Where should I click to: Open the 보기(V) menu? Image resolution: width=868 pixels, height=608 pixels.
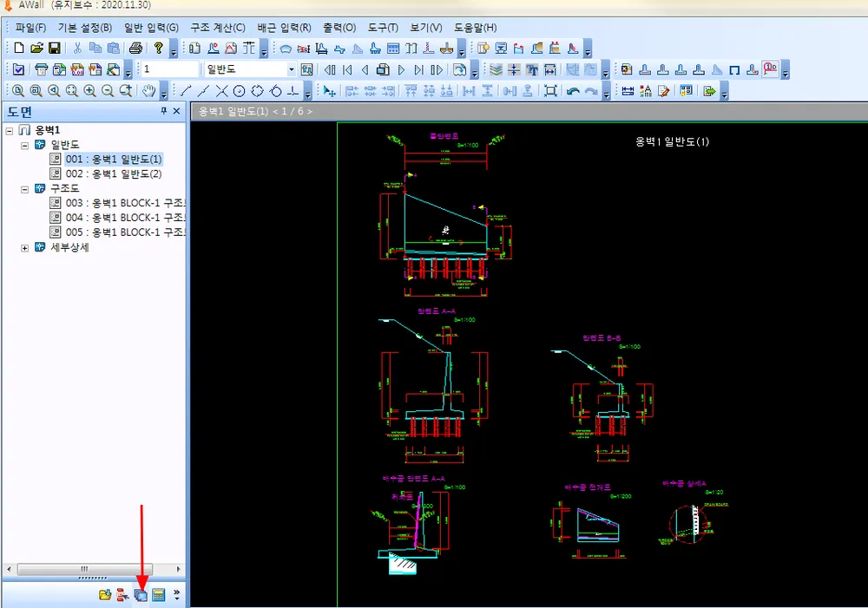coord(426,28)
